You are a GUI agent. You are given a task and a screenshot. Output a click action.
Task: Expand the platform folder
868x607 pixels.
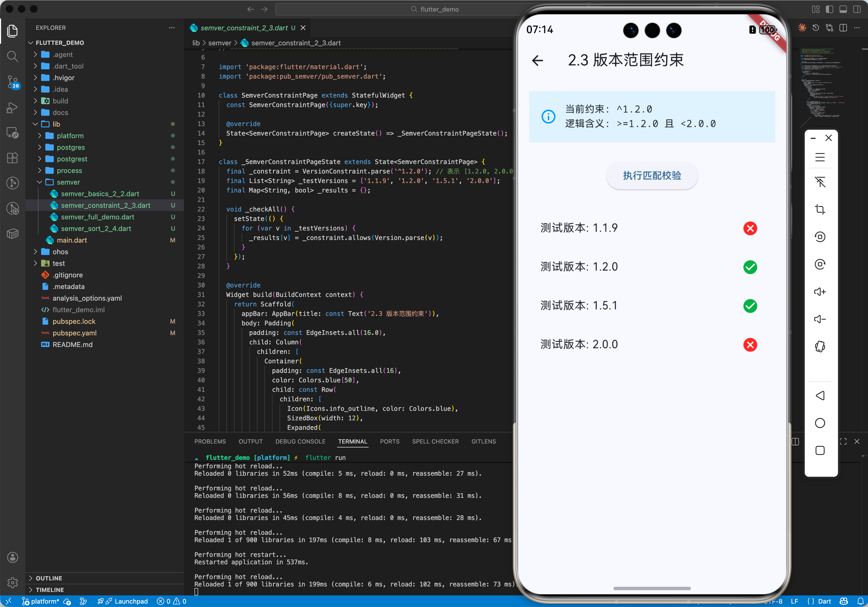pos(70,136)
